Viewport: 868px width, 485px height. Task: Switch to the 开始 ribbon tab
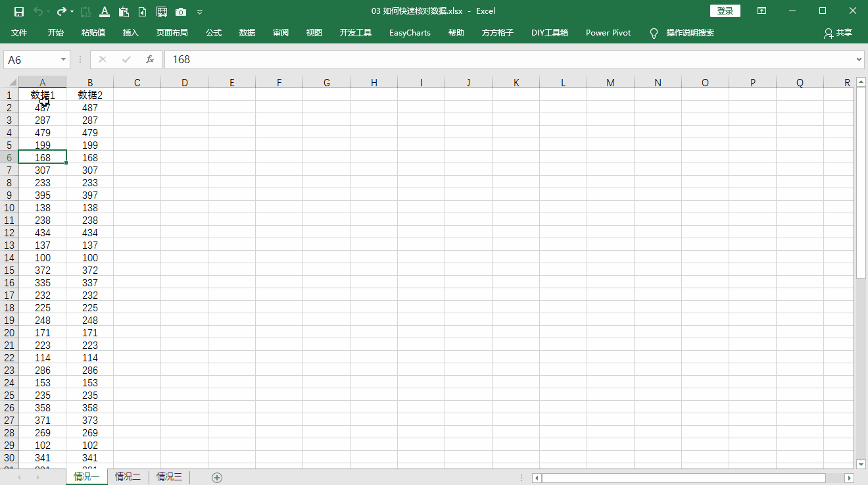pos(56,33)
